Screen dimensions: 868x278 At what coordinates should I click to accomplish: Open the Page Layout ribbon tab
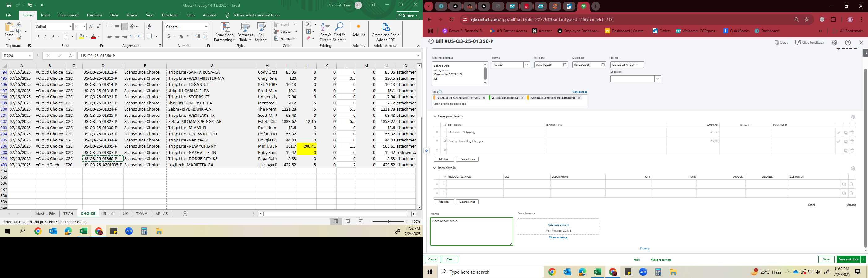tap(68, 15)
